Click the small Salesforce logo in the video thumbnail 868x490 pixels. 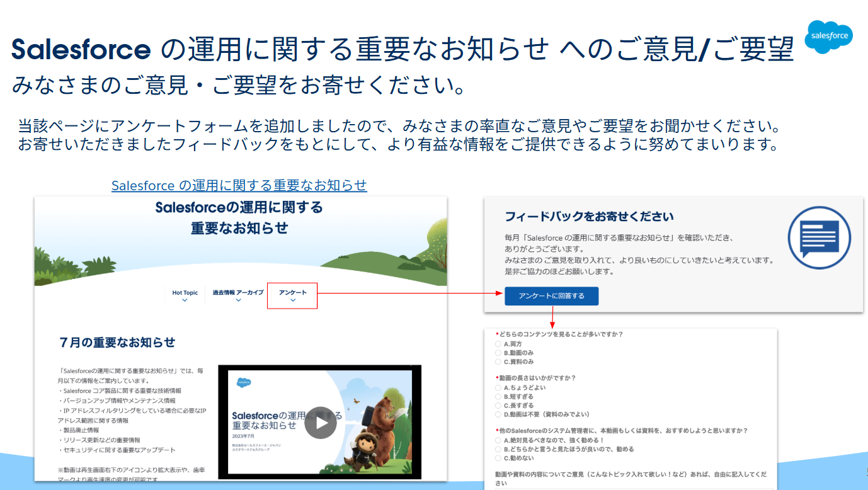244,382
